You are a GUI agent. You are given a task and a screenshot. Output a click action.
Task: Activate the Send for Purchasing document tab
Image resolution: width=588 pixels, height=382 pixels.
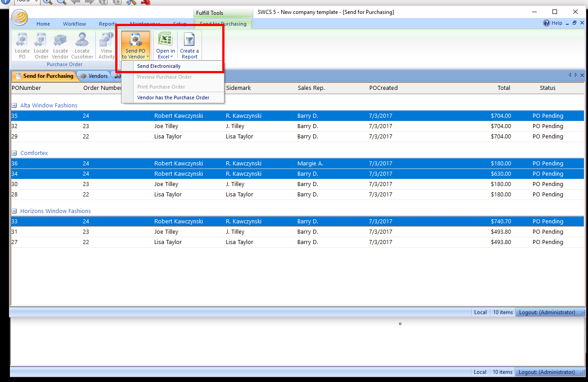[x=44, y=76]
